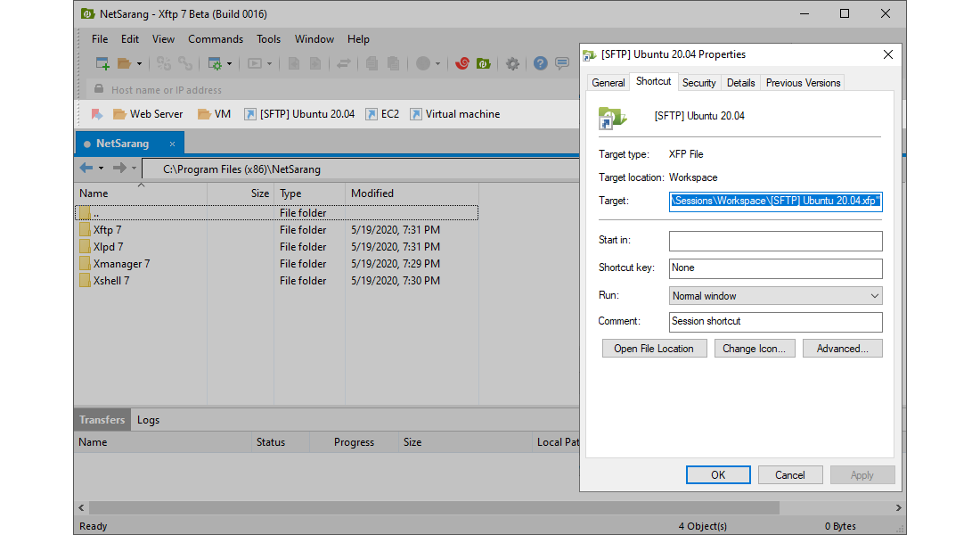Image resolution: width=980 pixels, height=535 pixels.
Task: Click the New Session toolbar icon
Action: point(102,63)
